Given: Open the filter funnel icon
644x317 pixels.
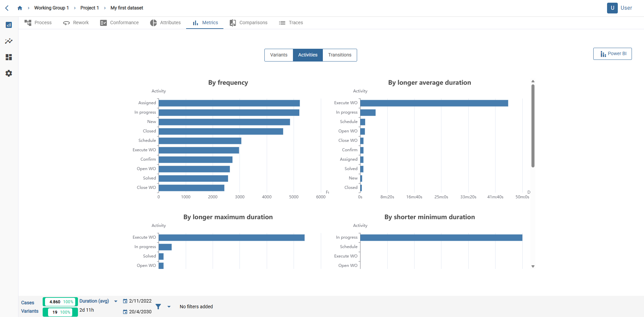Looking at the screenshot, I should (x=158, y=306).
